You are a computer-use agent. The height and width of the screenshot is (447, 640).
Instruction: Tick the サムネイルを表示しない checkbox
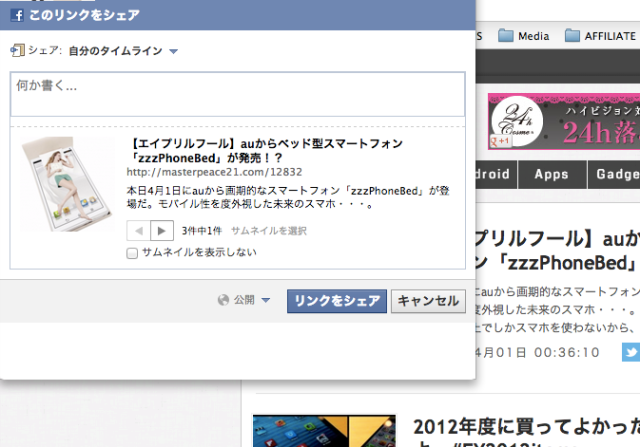click(x=132, y=253)
